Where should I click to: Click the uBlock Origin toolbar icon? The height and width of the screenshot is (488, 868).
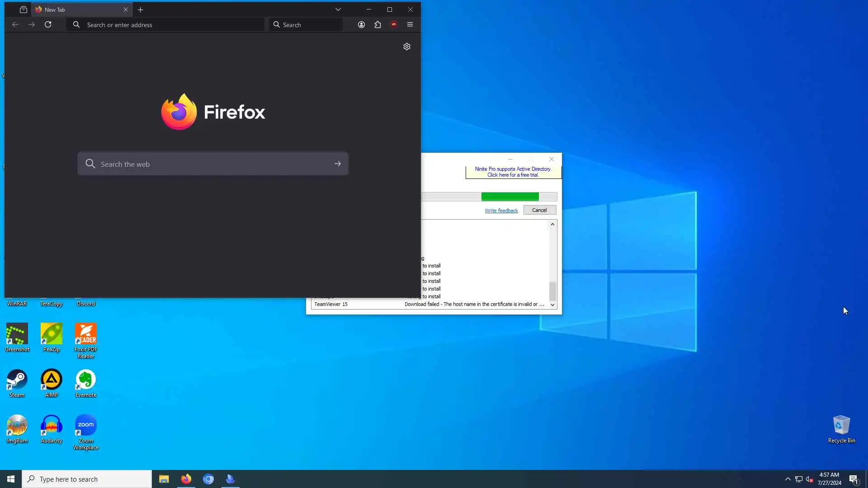(x=394, y=25)
